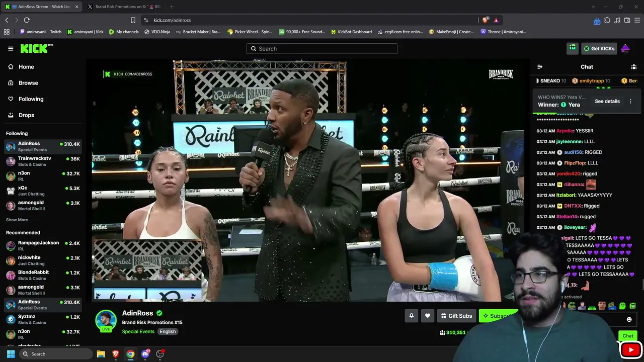Image resolution: width=644 pixels, height=362 pixels.
Task: Click the English language tag
Action: click(x=168, y=331)
